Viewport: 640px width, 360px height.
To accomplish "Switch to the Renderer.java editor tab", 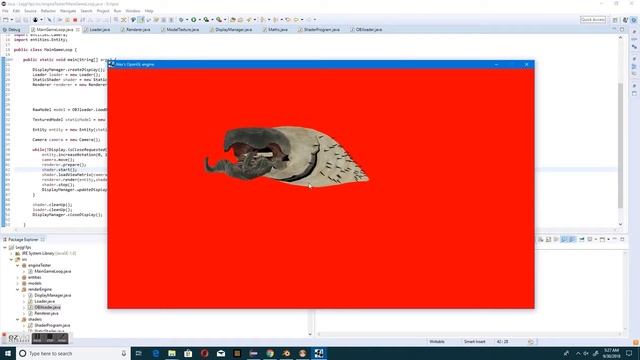I will click(x=136, y=29).
